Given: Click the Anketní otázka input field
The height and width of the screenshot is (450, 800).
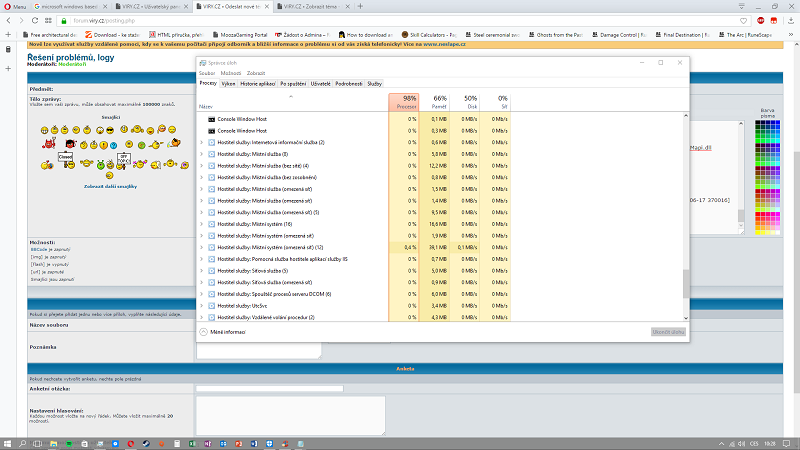Looking at the screenshot, I should [255, 389].
